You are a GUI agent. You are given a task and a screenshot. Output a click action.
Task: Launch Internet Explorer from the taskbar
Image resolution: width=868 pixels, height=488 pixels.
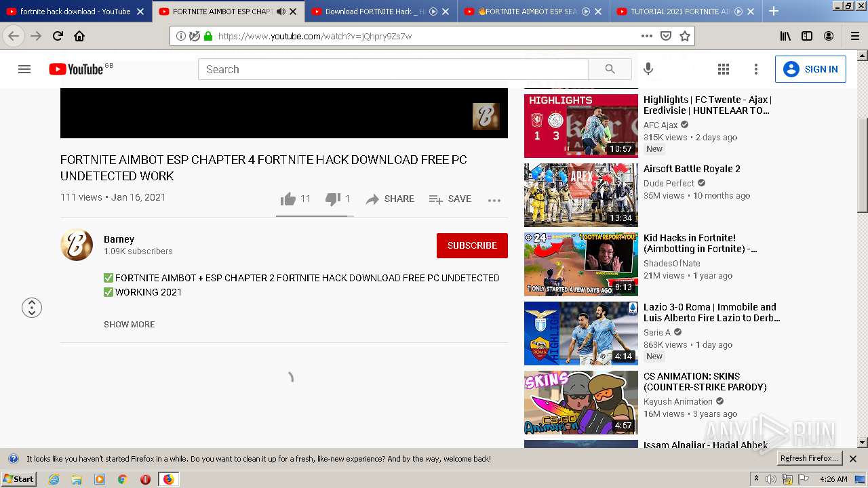click(x=54, y=479)
